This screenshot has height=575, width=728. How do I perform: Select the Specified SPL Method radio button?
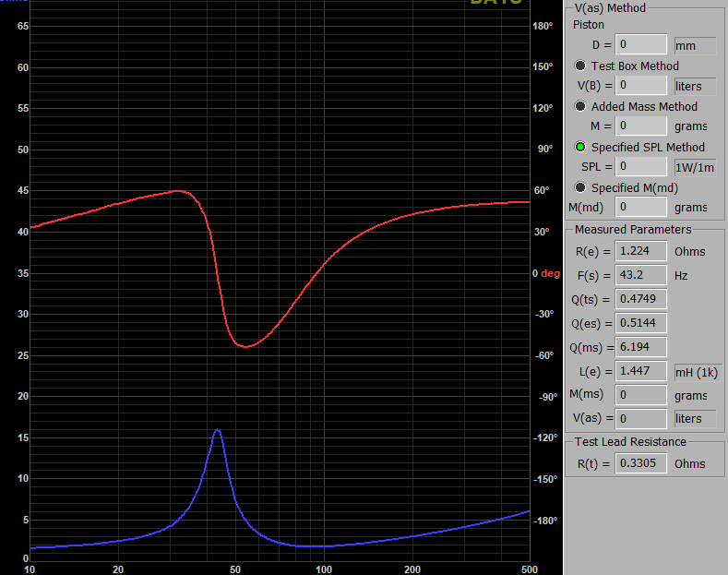pyautogui.click(x=579, y=147)
